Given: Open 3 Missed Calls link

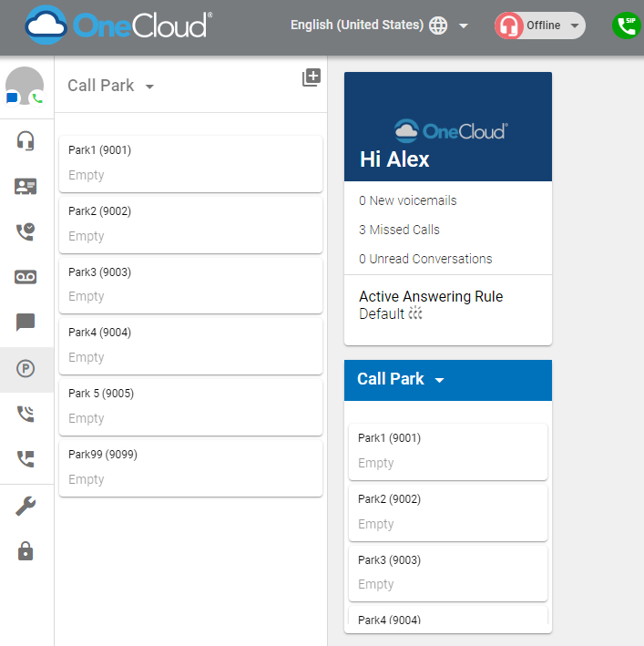Looking at the screenshot, I should tap(399, 230).
